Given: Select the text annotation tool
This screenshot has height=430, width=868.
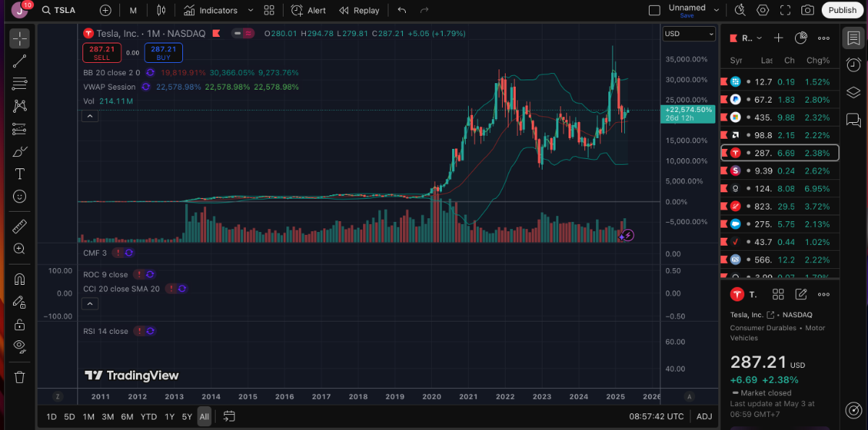Looking at the screenshot, I should pos(20,174).
